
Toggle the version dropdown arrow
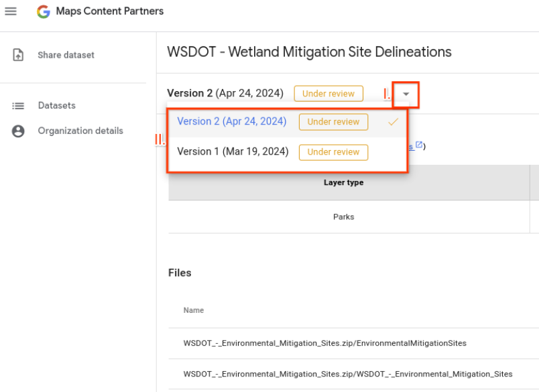[x=406, y=94]
